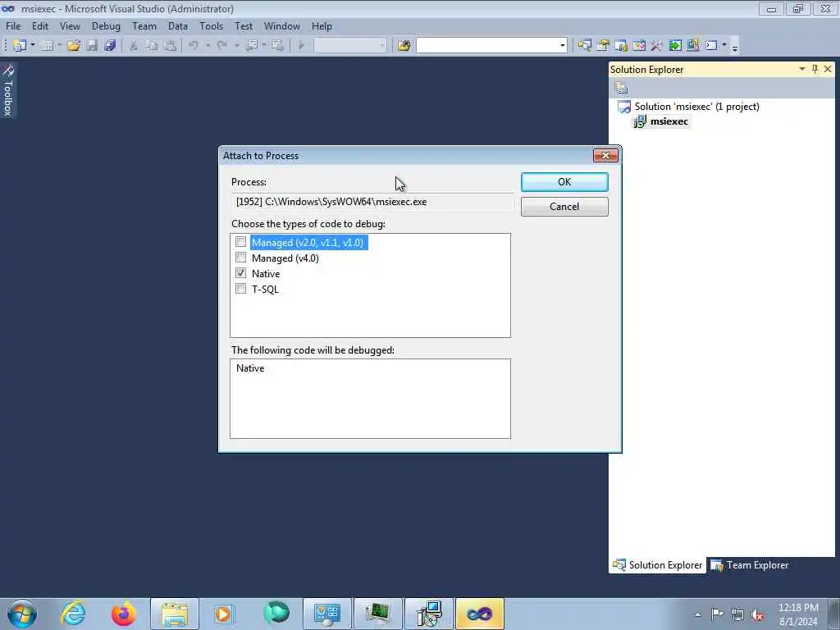Pin the Solution Explorer panel

[815, 69]
